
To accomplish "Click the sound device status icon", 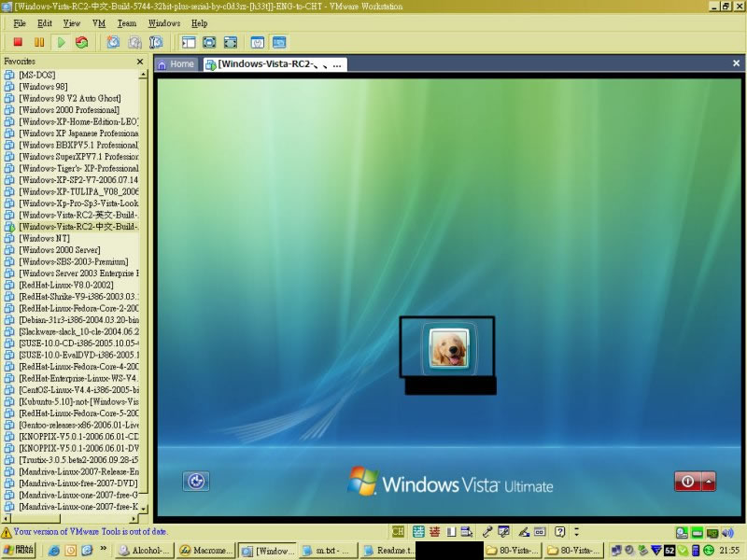I will [x=727, y=532].
